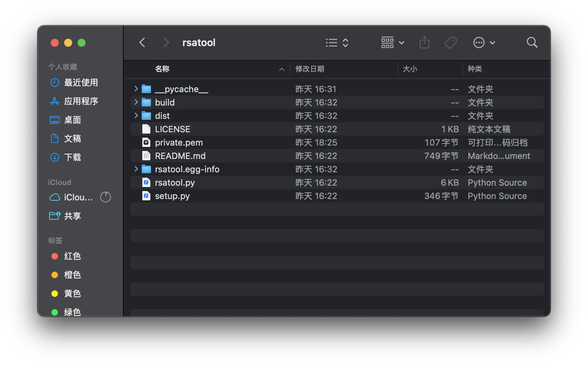588x366 pixels.
Task: Select the LICENSE file name
Action: [173, 129]
